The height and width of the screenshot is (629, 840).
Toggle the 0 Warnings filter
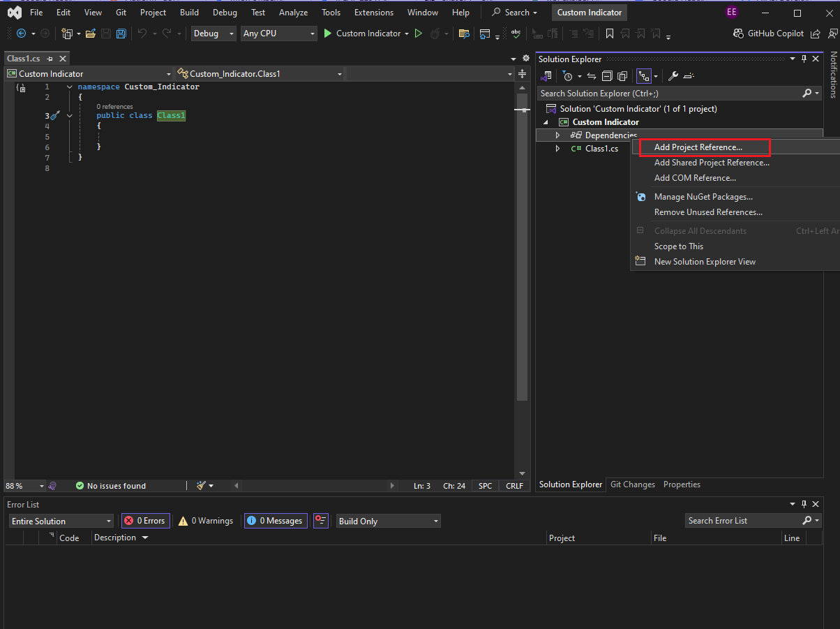coord(206,521)
